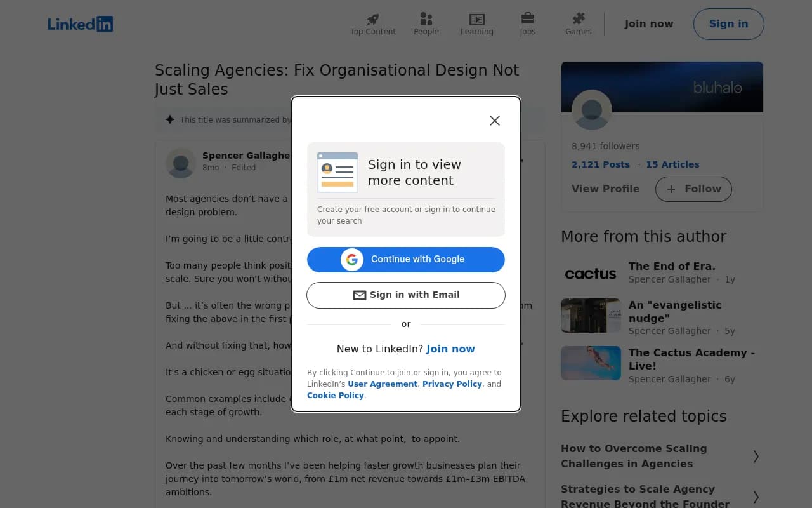Image resolution: width=812 pixels, height=508 pixels.
Task: Sign in with Email
Action: (406, 295)
